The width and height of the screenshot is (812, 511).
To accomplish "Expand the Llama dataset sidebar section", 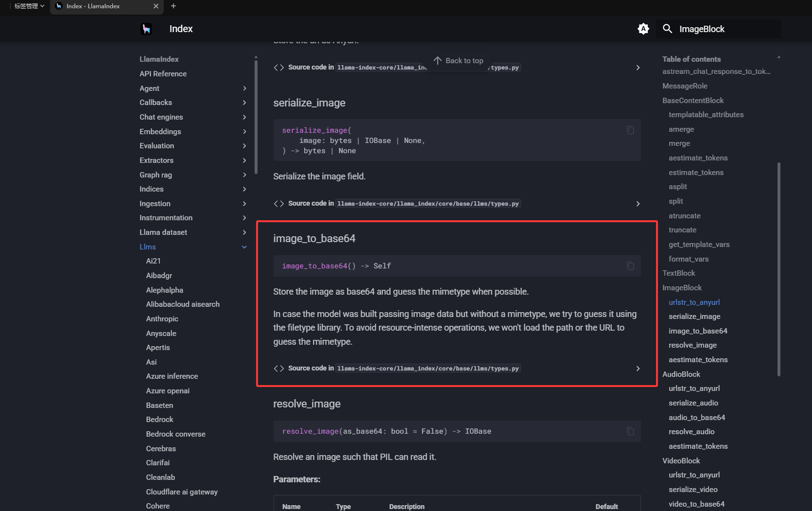I will pos(244,232).
